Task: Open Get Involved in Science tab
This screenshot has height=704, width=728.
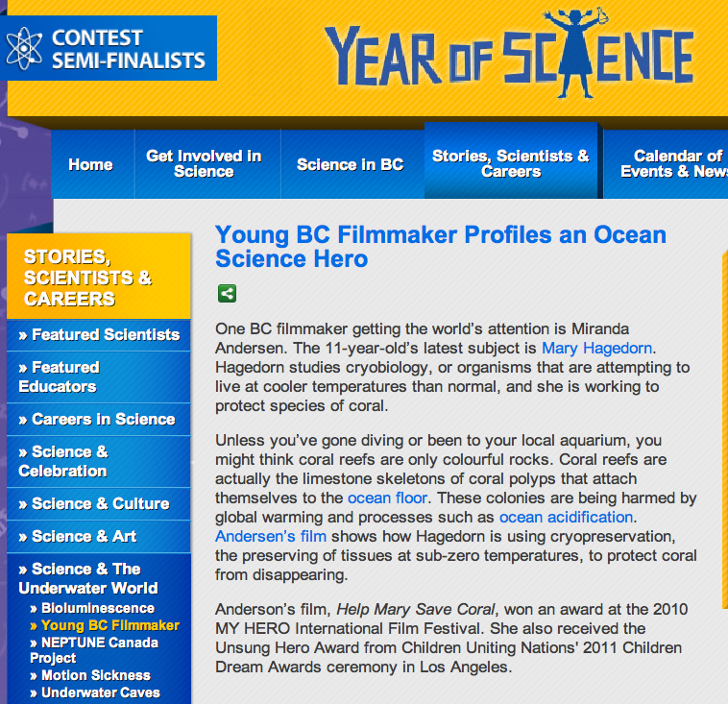Action: pos(204,163)
